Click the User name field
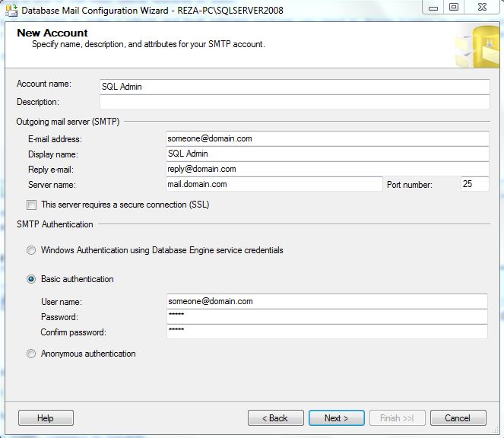Image resolution: width=504 pixels, height=438 pixels. point(327,301)
